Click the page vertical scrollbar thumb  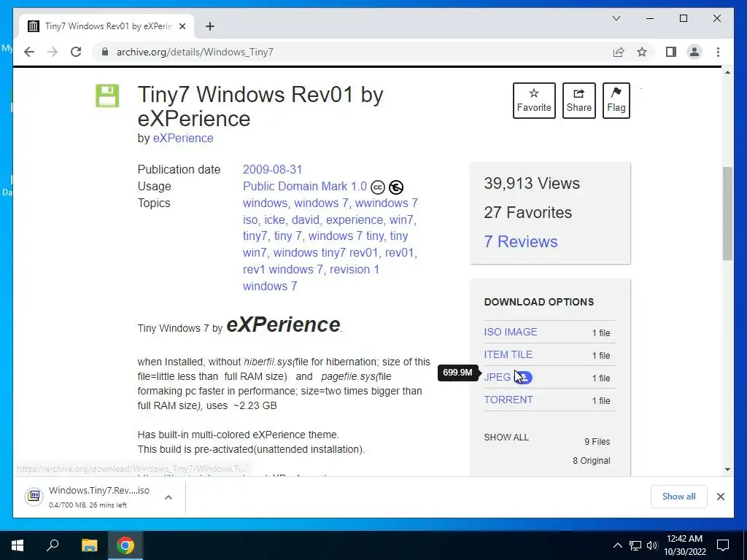tap(727, 214)
